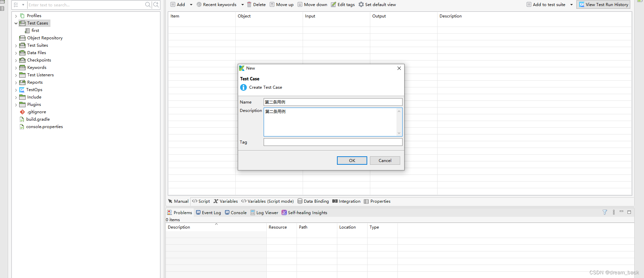Expand the Test Suites tree node
The width and height of the screenshot is (644, 278).
click(16, 45)
